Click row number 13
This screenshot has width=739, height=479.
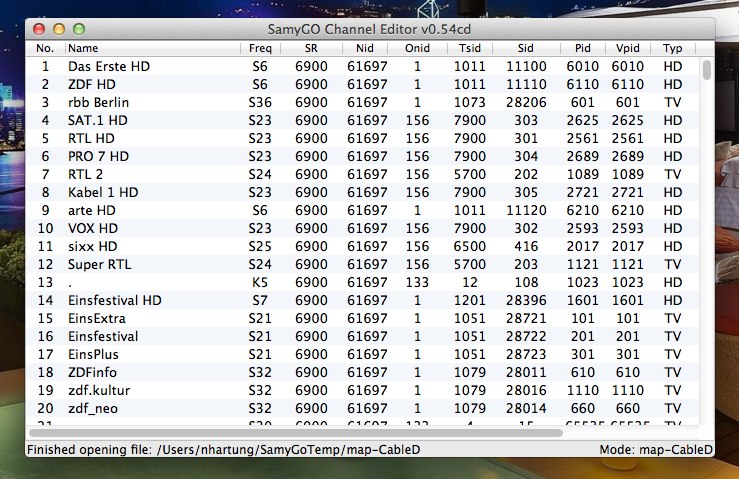45,282
